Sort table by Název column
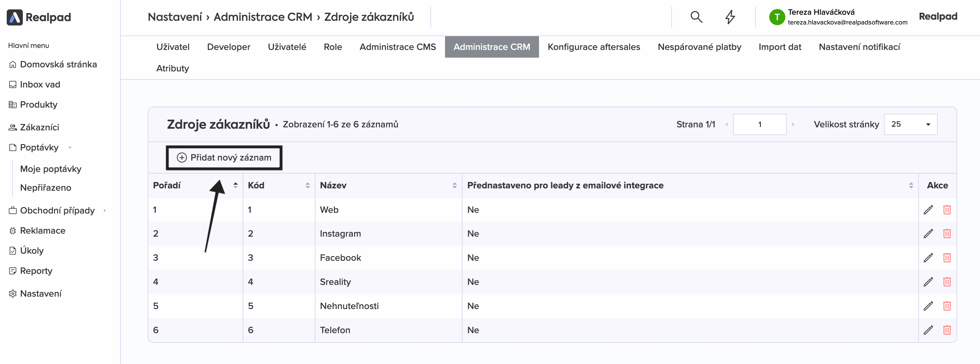The height and width of the screenshot is (364, 980). 454,185
